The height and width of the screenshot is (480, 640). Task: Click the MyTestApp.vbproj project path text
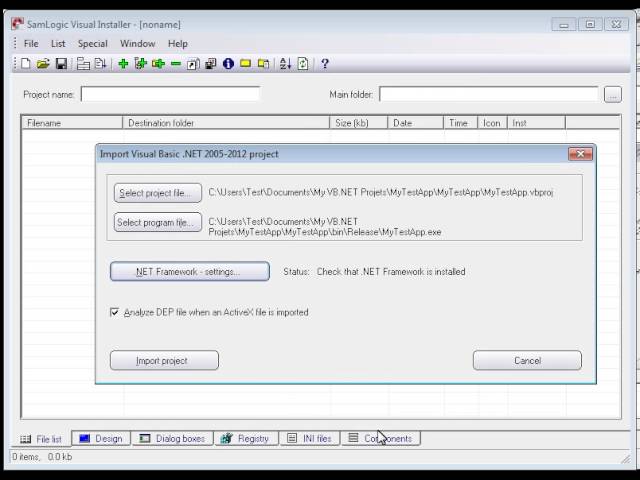pos(381,192)
